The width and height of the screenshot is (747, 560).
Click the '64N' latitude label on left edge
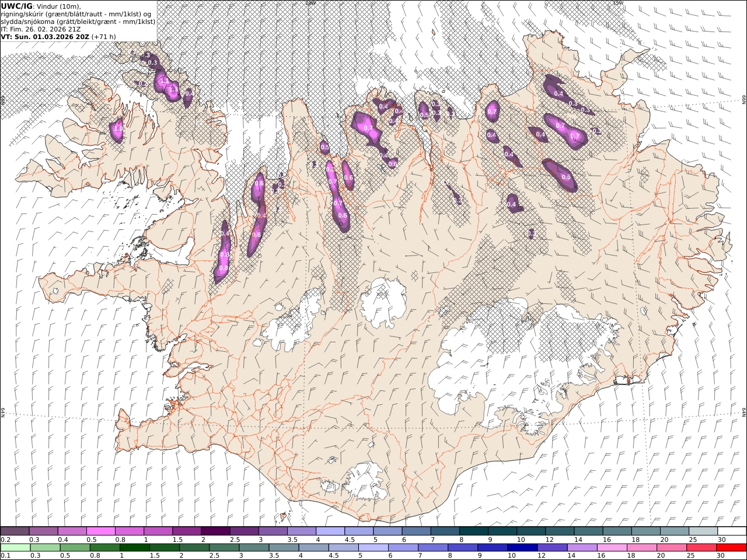(3, 412)
